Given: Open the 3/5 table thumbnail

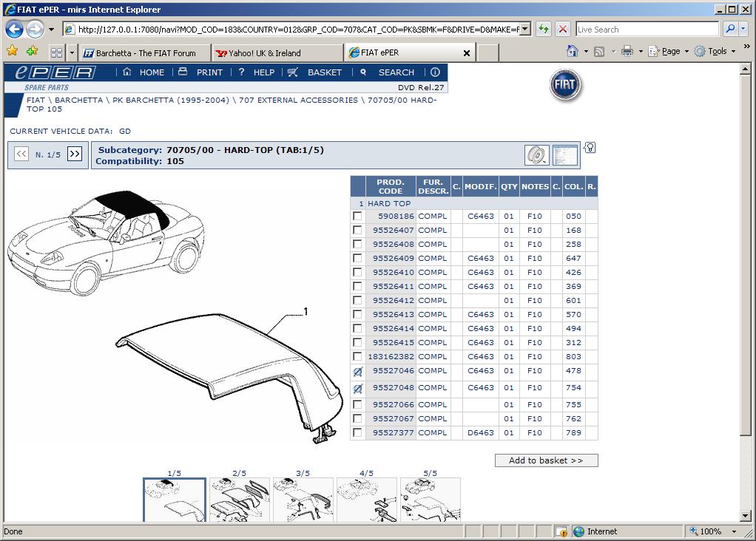Looking at the screenshot, I should tap(303, 499).
